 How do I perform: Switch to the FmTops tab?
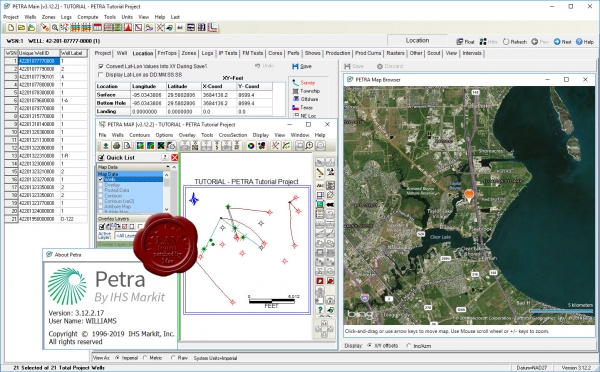click(x=167, y=53)
